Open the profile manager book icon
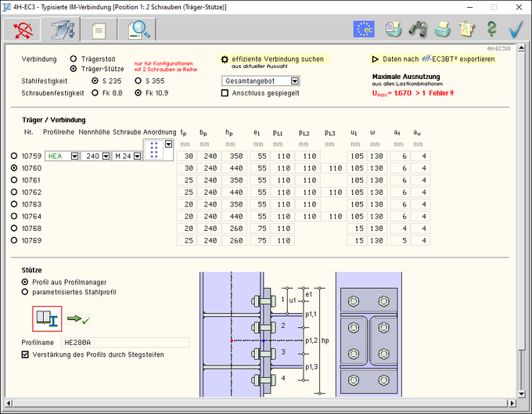The height and width of the screenshot is (414, 532). pos(47,319)
